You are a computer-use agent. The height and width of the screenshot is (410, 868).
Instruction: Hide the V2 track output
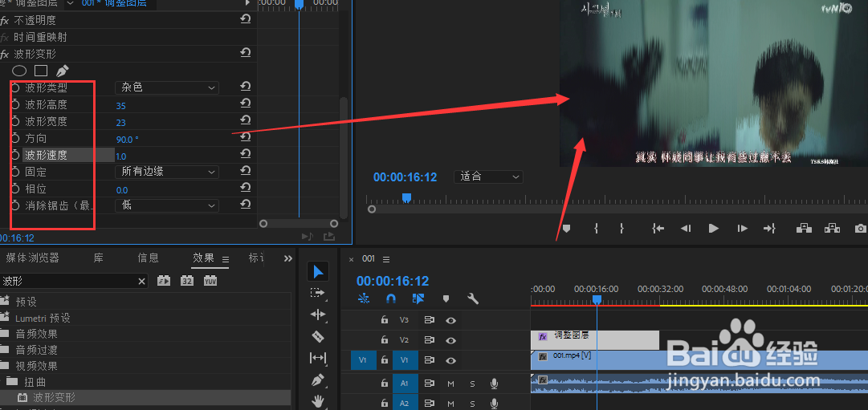[451, 340]
